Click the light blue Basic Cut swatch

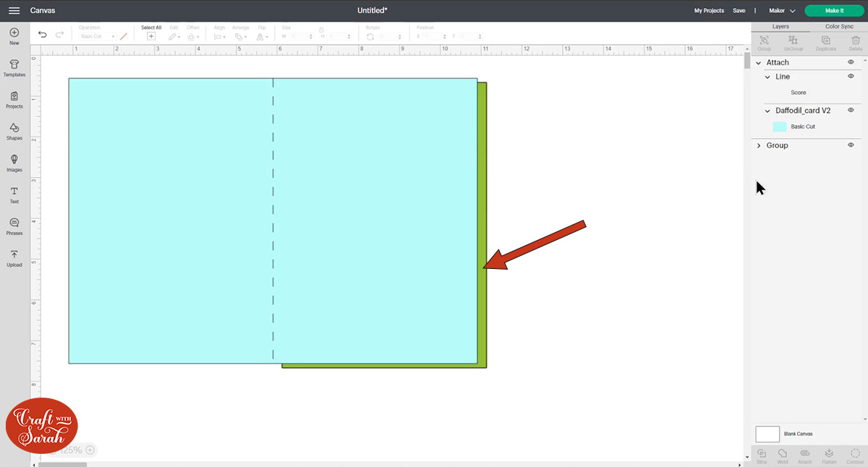[x=780, y=127]
